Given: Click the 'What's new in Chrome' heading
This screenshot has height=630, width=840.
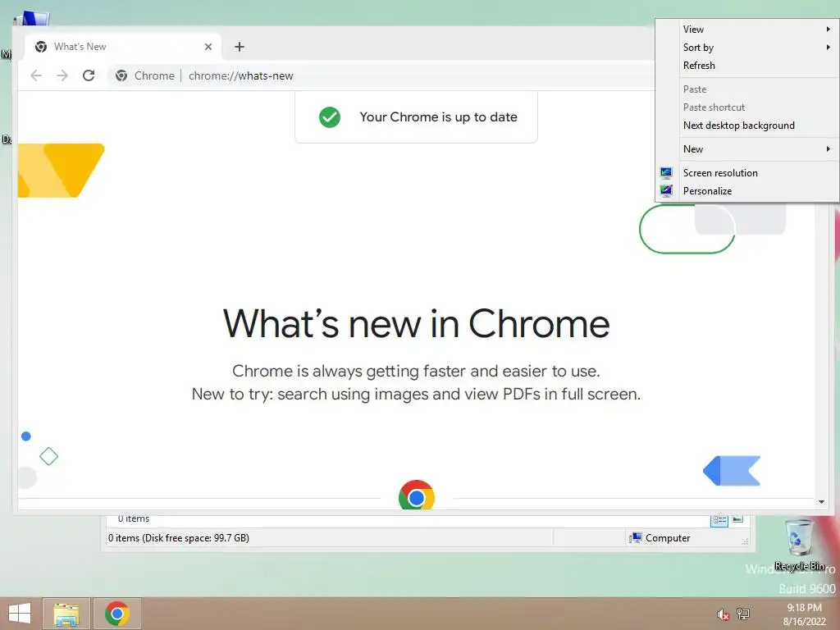Looking at the screenshot, I should click(x=416, y=323).
